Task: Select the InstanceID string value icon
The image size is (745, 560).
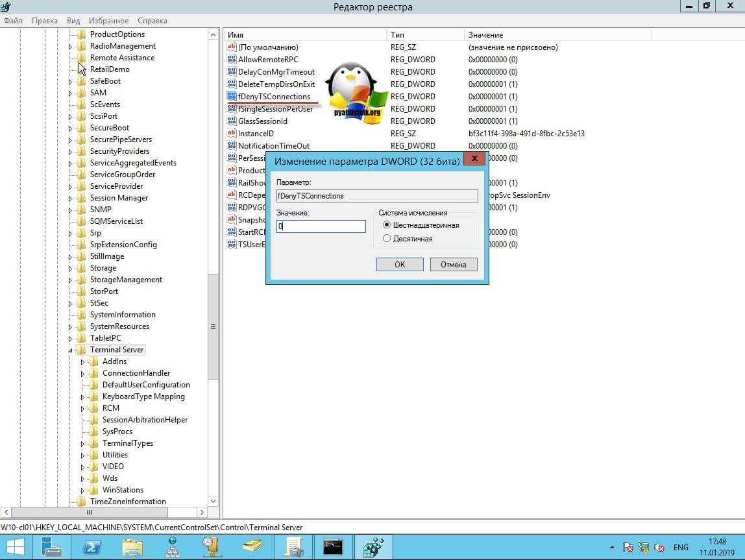Action: pos(232,134)
